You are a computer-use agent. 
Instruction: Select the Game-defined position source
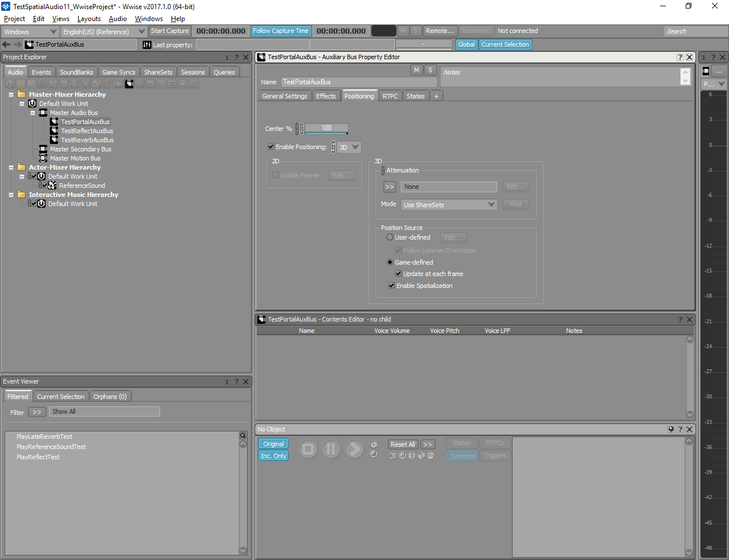tap(390, 262)
